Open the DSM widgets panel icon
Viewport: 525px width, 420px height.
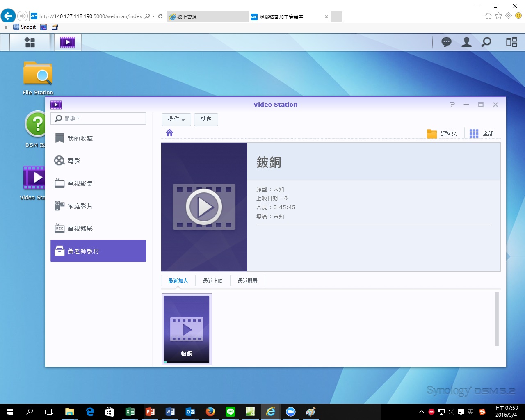point(511,42)
